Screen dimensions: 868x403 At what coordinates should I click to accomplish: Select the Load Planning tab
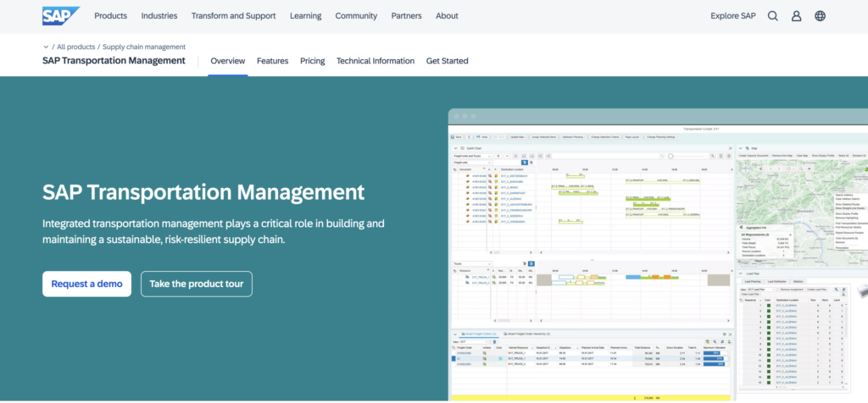tap(753, 281)
